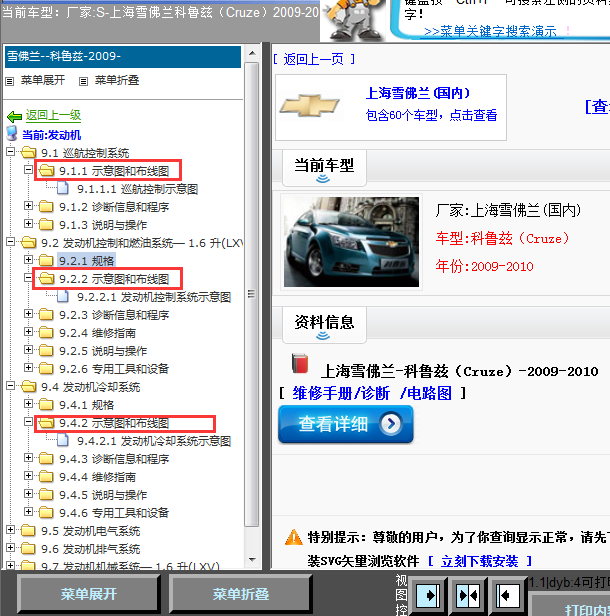Select 9.4.4 维修指南 item
Image resolution: width=610 pixels, height=616 pixels.
(97, 477)
